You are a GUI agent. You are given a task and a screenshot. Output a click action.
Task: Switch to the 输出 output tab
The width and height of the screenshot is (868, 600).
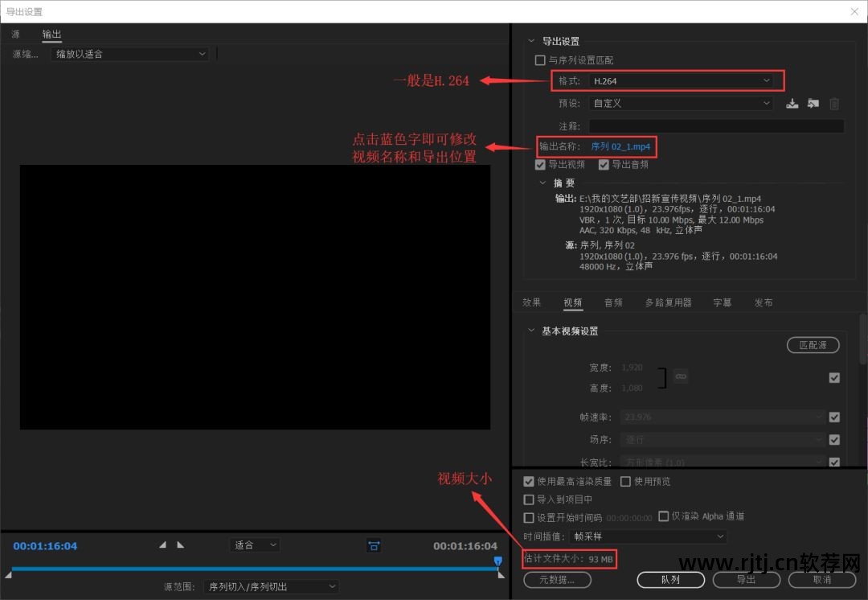coord(51,35)
